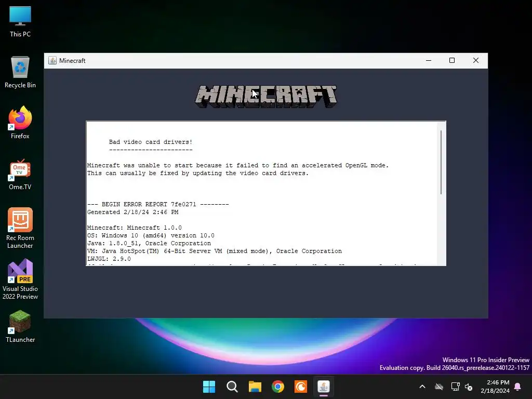Click "Minecraft: Minecraft 1.0.0" line
This screenshot has width=532, height=399.
pos(135,228)
